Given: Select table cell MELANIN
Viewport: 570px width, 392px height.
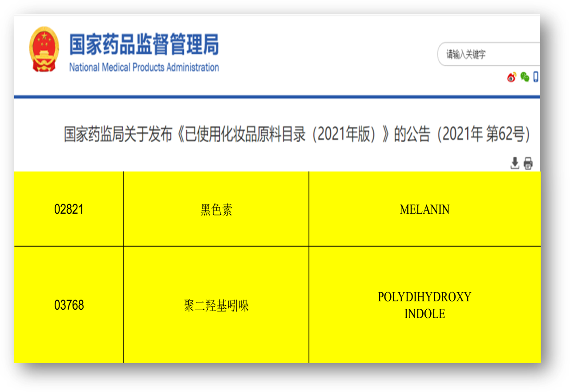Looking at the screenshot, I should 425,209.
